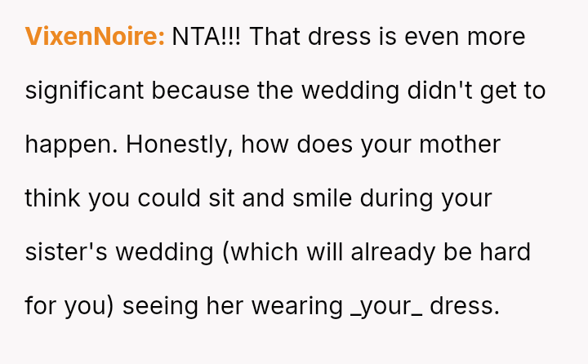The image size is (588, 364).
Task: Click the word "could" in the comment
Action: (x=185, y=198)
